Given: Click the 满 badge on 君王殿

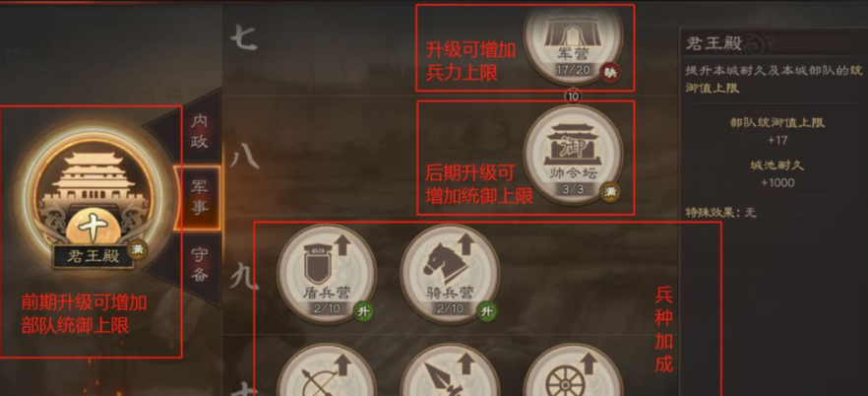Looking at the screenshot, I should pyautogui.click(x=138, y=250).
